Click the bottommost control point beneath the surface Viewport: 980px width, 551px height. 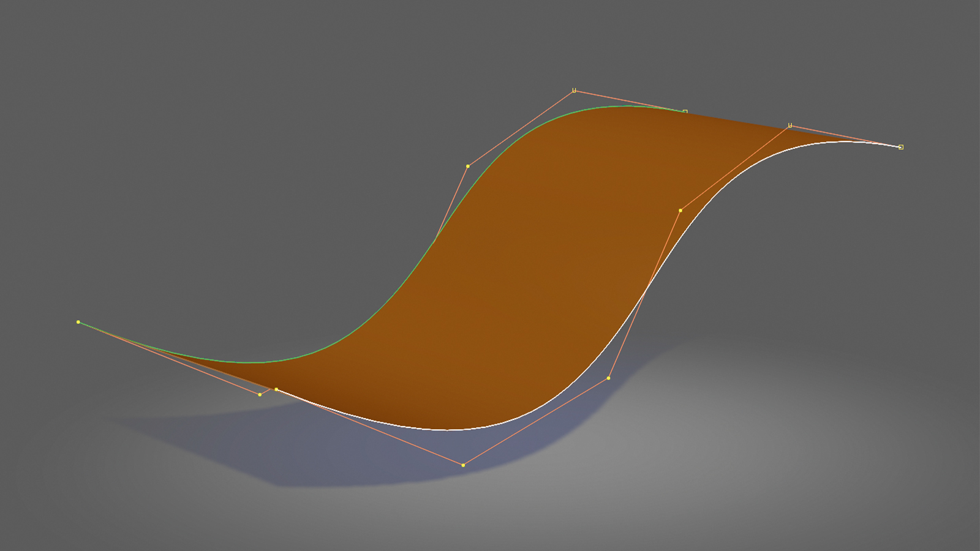tap(464, 465)
